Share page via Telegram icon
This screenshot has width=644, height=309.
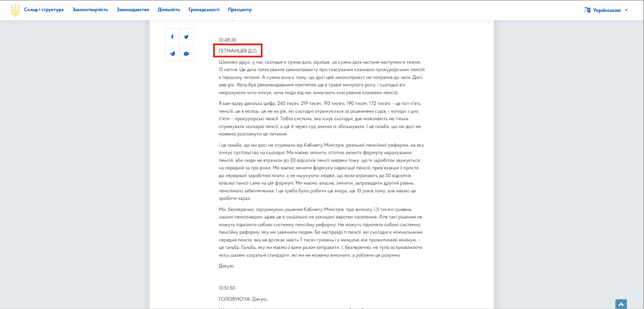(172, 54)
